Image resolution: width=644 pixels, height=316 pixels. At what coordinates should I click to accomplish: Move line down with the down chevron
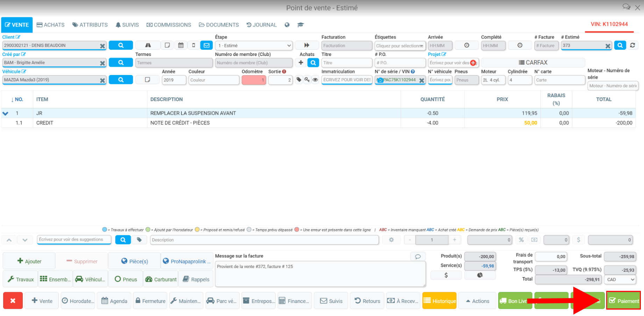(x=25, y=240)
